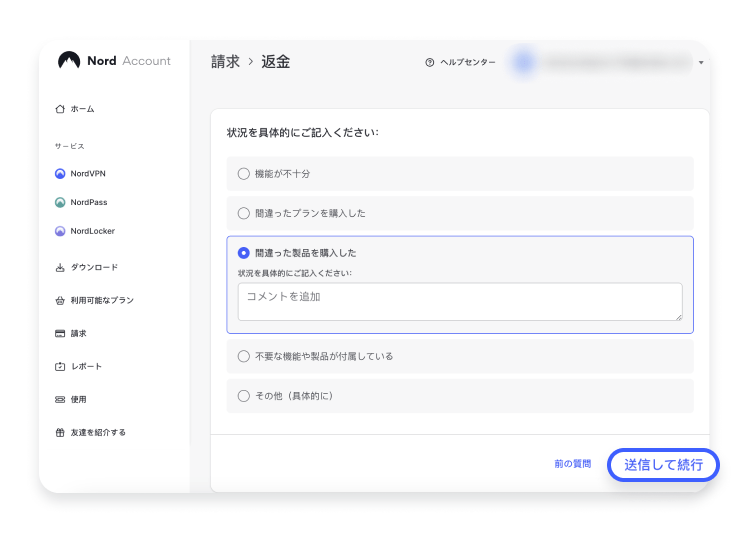Click the credit card icon beside 請求
Viewport: 750px width, 533px height.
pos(60,333)
